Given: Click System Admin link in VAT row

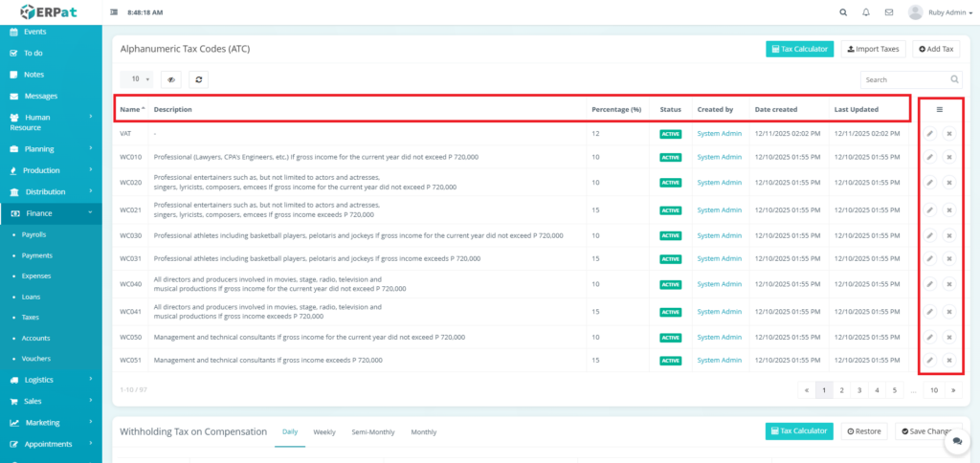Looking at the screenshot, I should click(719, 134).
